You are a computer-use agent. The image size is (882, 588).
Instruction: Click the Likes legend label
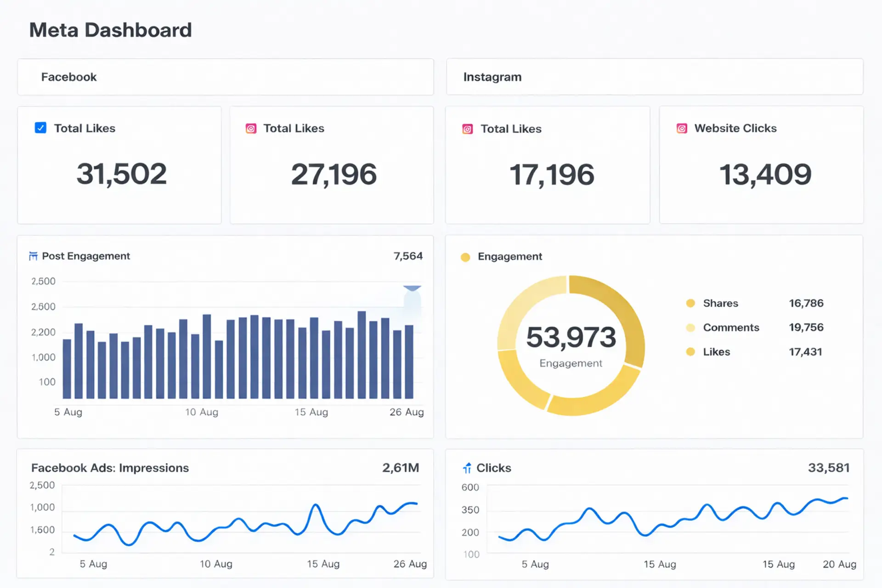(716, 352)
